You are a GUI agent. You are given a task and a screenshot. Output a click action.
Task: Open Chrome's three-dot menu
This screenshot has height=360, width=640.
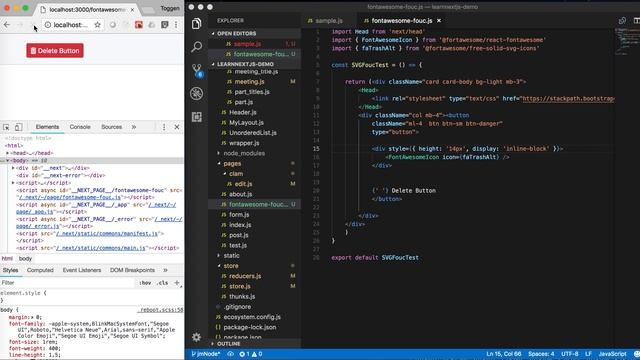point(176,25)
